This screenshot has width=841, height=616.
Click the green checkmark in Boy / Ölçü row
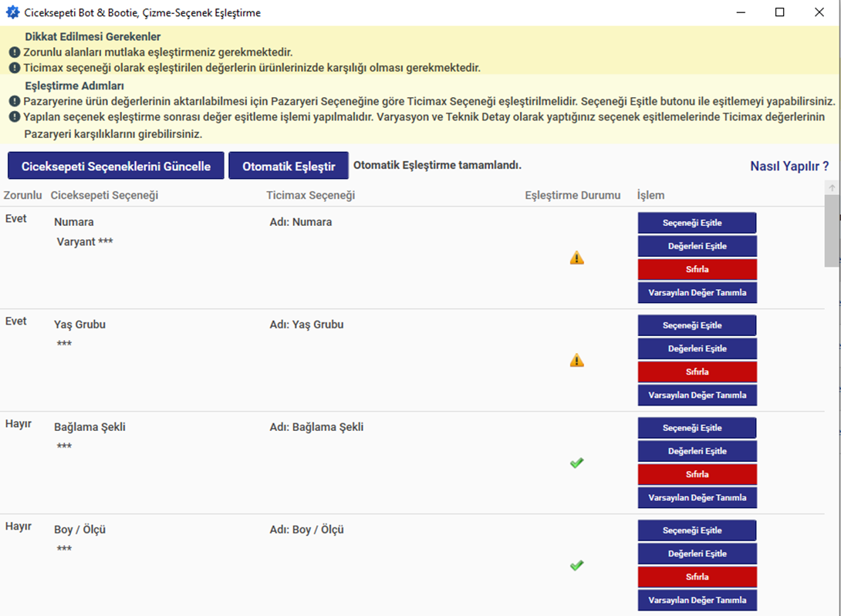pyautogui.click(x=576, y=565)
